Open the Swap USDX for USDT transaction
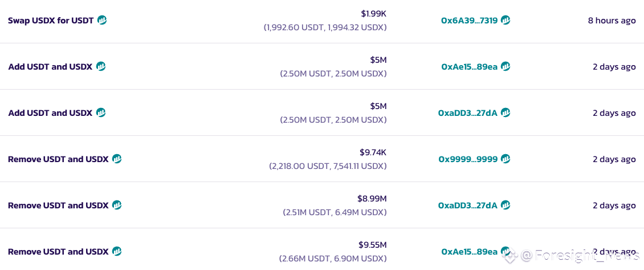Screen dimensions: 644x270 pyautogui.click(x=51, y=21)
